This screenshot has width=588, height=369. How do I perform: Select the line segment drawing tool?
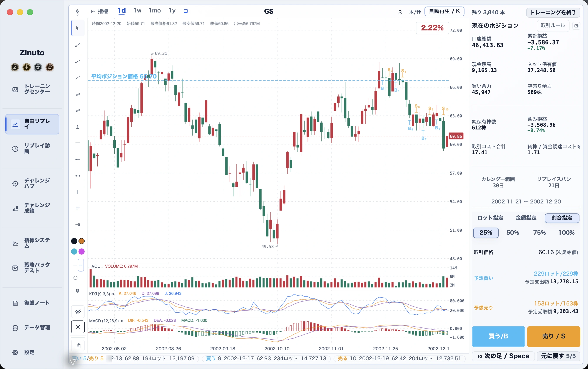78,45
